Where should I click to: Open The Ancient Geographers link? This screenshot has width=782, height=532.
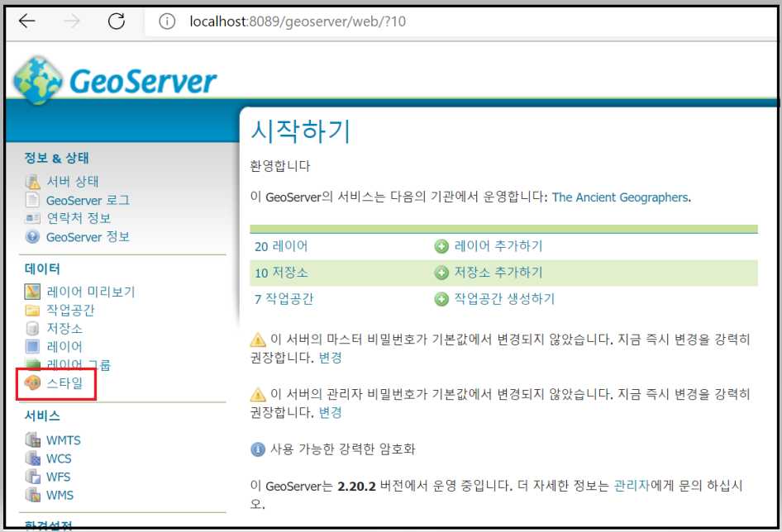pyautogui.click(x=620, y=197)
